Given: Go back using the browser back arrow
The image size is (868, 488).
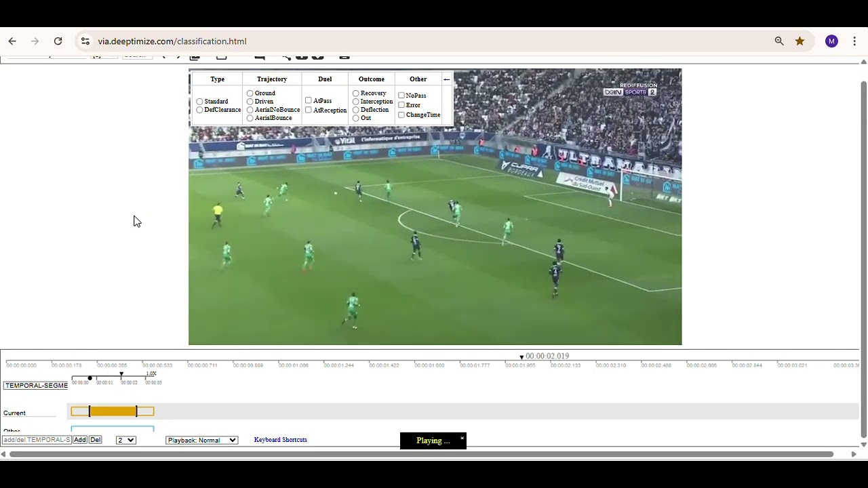Looking at the screenshot, I should coord(12,41).
